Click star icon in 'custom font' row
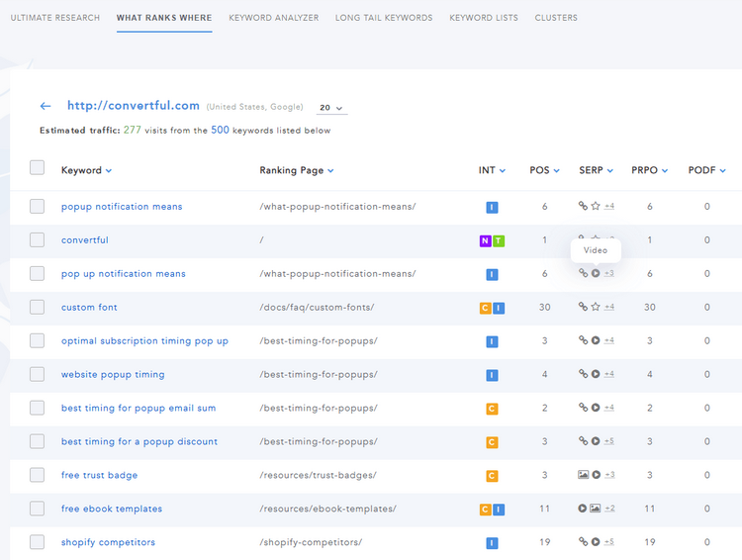The image size is (742, 560). pyautogui.click(x=596, y=307)
